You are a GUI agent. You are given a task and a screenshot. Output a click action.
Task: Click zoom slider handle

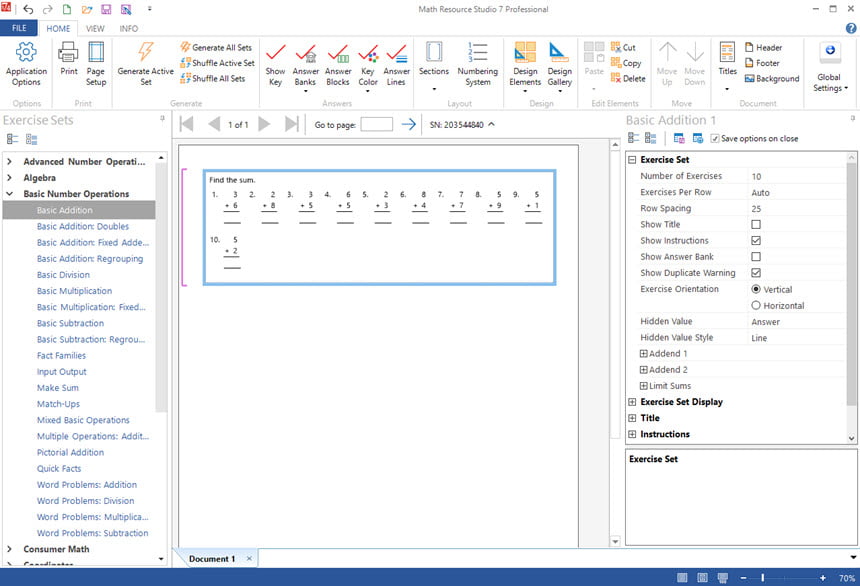762,578
